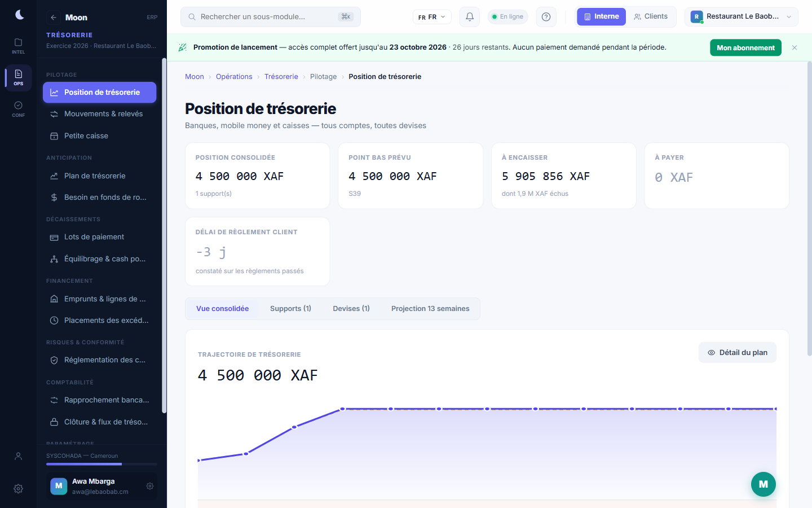Select the Devises (1) tab
The width and height of the screenshot is (812, 508).
point(351,309)
